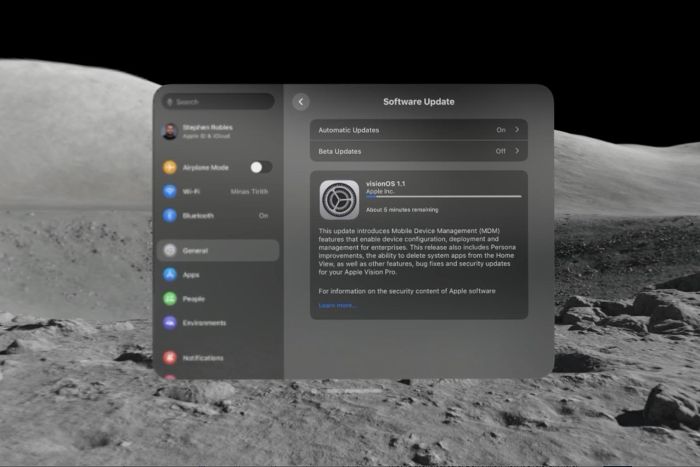Click the Airplane Mode icon
The height and width of the screenshot is (467, 700).
pos(170,167)
